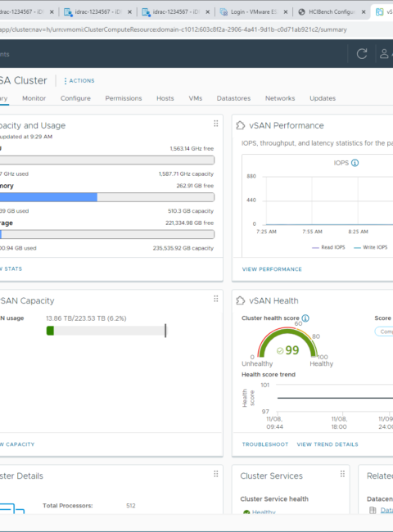Image resolution: width=393 pixels, height=532 pixels.
Task: Click 'Cluster Service health' label
Action: pos(274,498)
